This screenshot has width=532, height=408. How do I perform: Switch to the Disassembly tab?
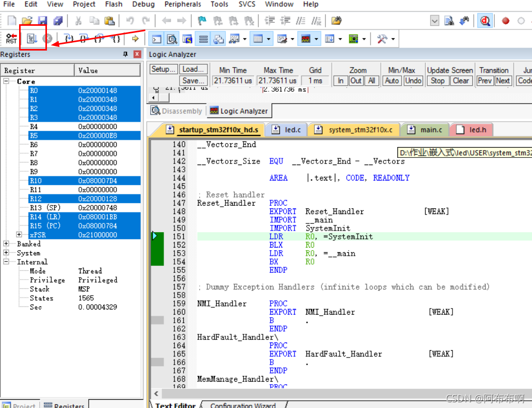pyautogui.click(x=176, y=111)
